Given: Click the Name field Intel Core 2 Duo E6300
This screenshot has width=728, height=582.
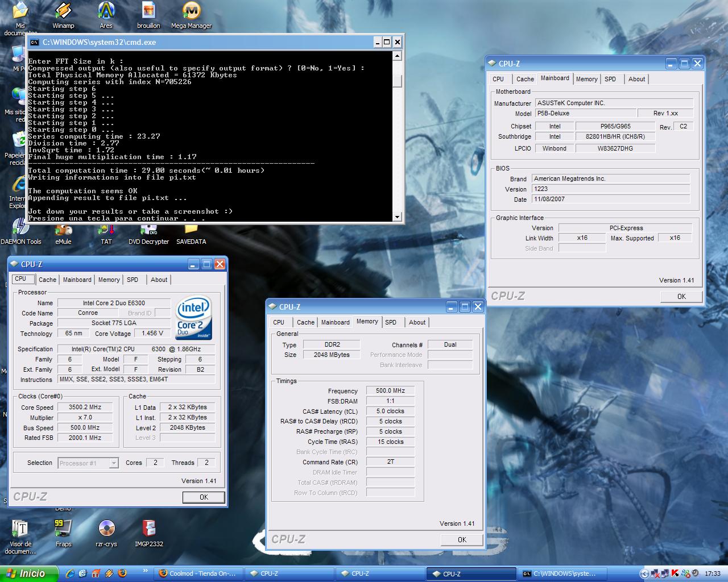Looking at the screenshot, I should tap(114, 303).
